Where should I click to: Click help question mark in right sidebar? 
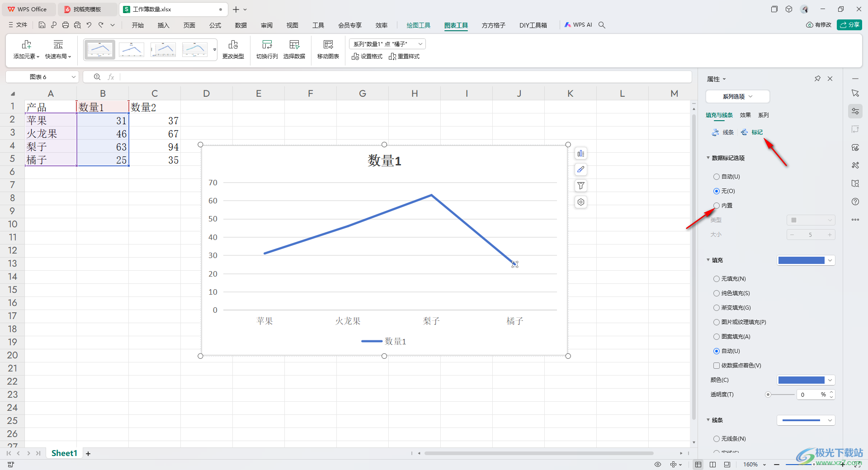click(855, 202)
